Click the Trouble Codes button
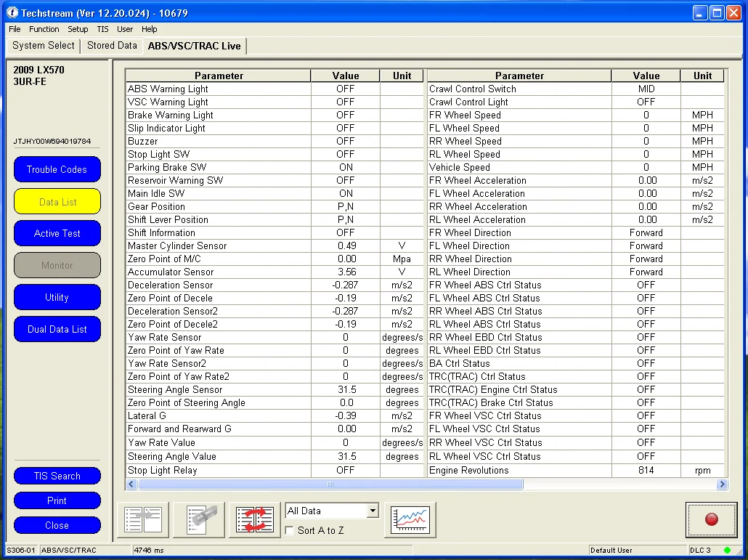 point(57,169)
